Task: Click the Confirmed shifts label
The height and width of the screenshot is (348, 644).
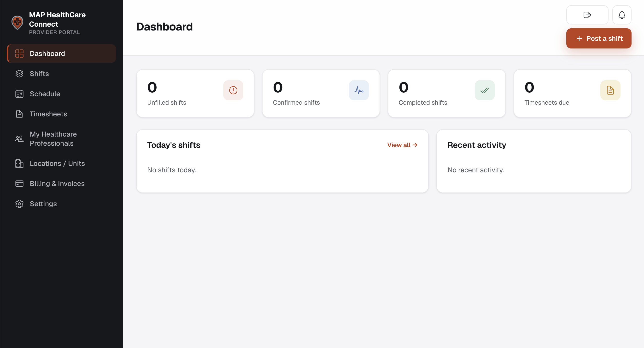Action: [x=296, y=102]
